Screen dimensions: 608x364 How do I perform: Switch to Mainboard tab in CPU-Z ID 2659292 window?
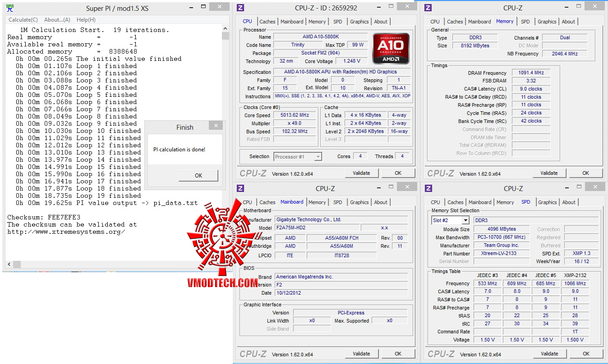tap(292, 22)
